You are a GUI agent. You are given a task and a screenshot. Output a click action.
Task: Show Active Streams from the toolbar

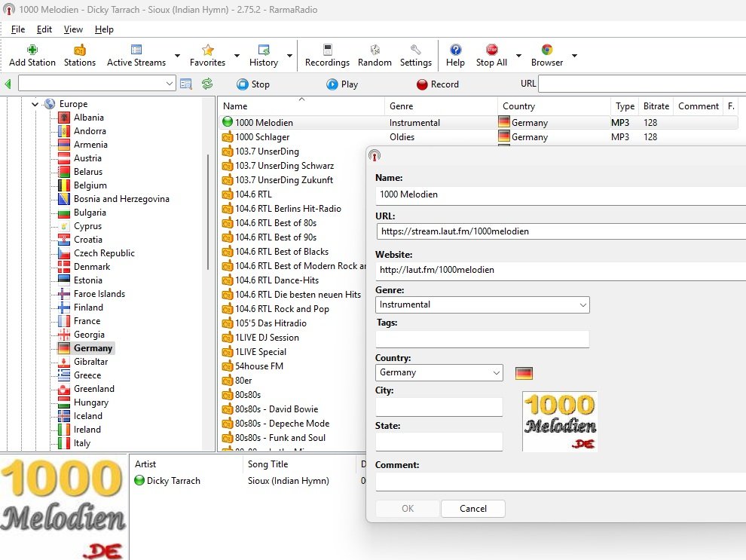[x=136, y=50]
